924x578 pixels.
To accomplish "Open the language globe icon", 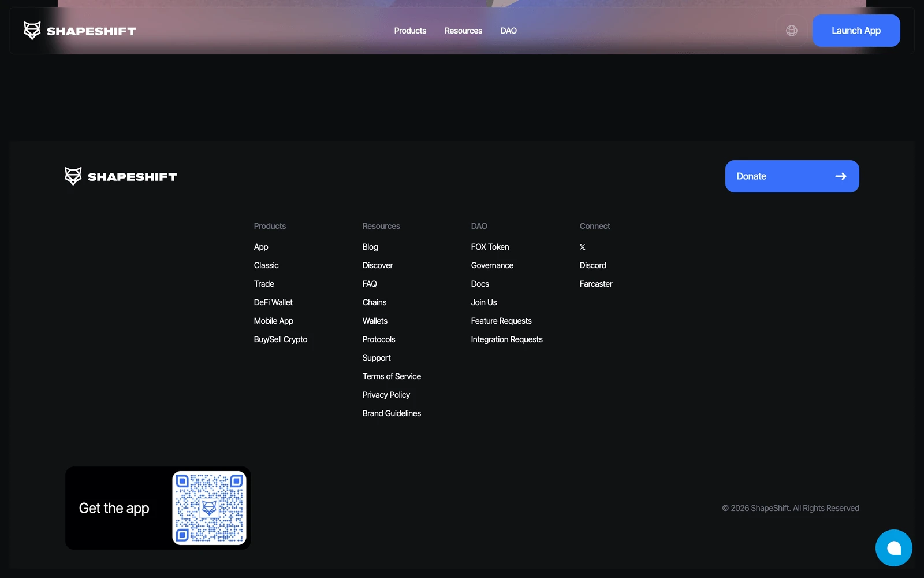I will (x=792, y=31).
